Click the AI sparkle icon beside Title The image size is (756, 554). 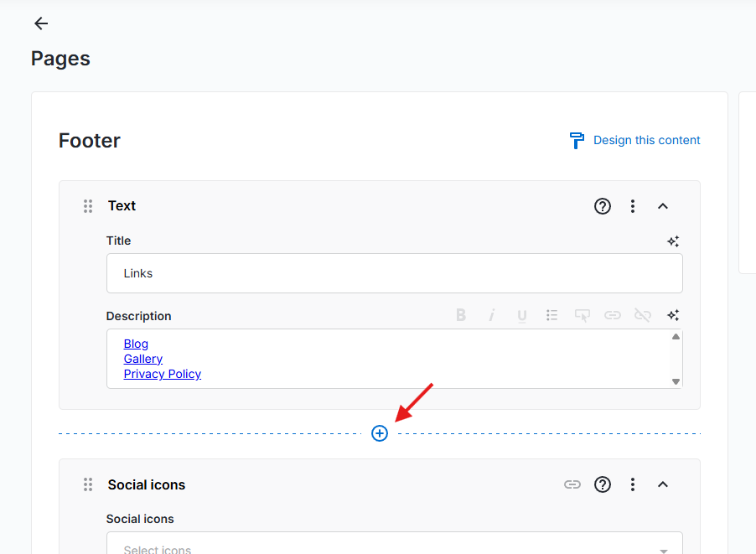[x=672, y=241]
